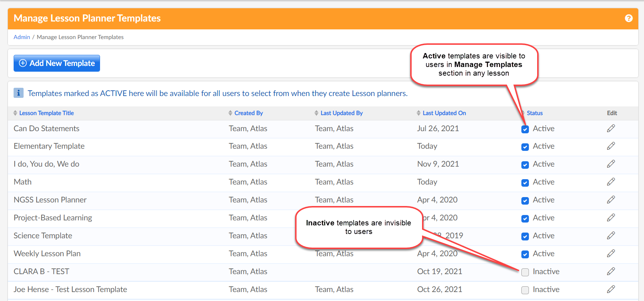Select Weekly Lesson Plan title text
The image size is (644, 301).
click(47, 254)
